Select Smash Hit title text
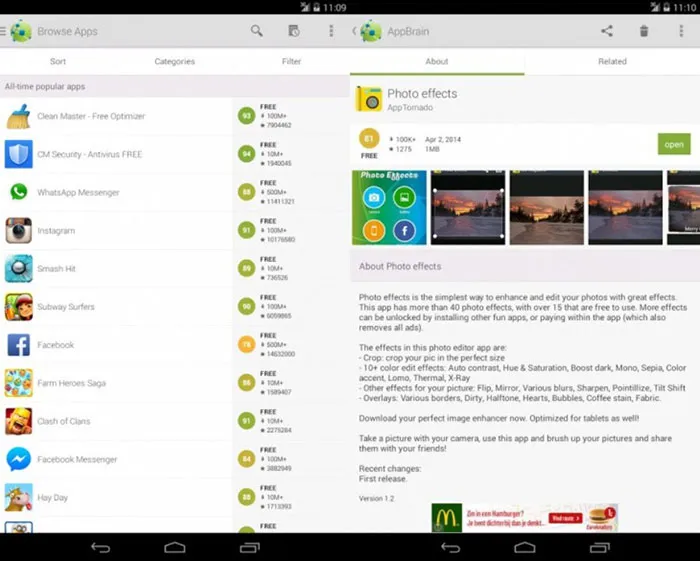The width and height of the screenshot is (700, 561). click(57, 269)
